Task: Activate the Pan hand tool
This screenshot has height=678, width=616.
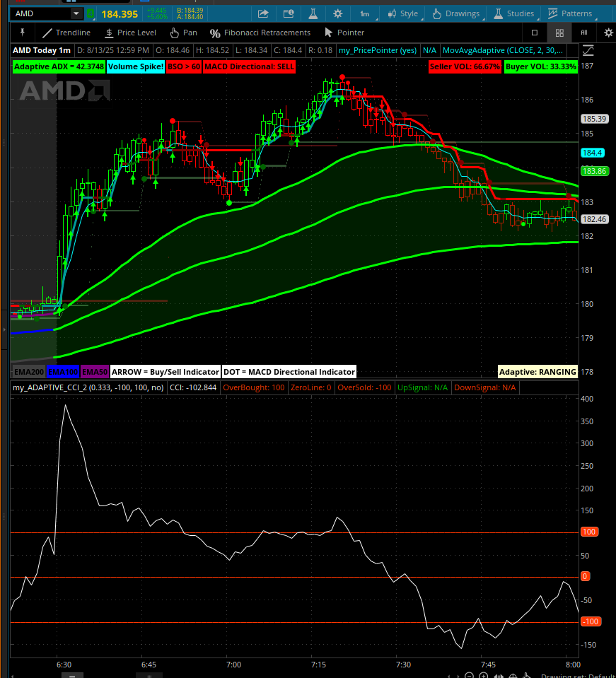Action: pyautogui.click(x=183, y=33)
